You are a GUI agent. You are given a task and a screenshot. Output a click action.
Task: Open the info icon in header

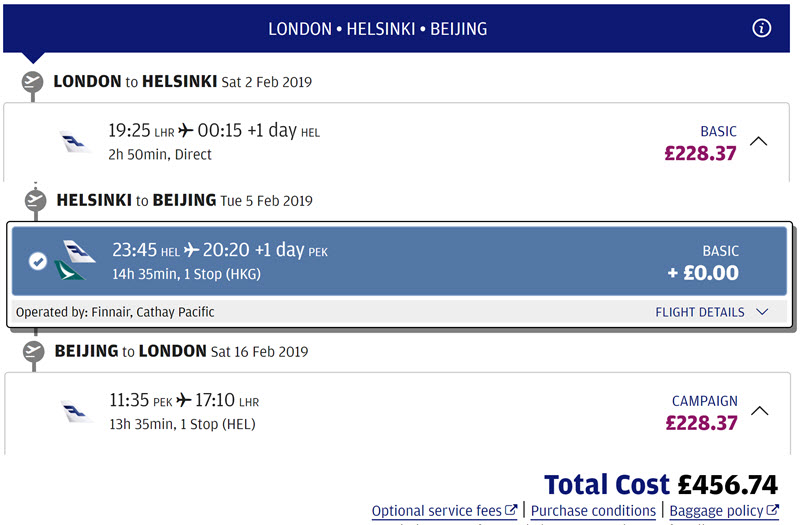pyautogui.click(x=761, y=28)
